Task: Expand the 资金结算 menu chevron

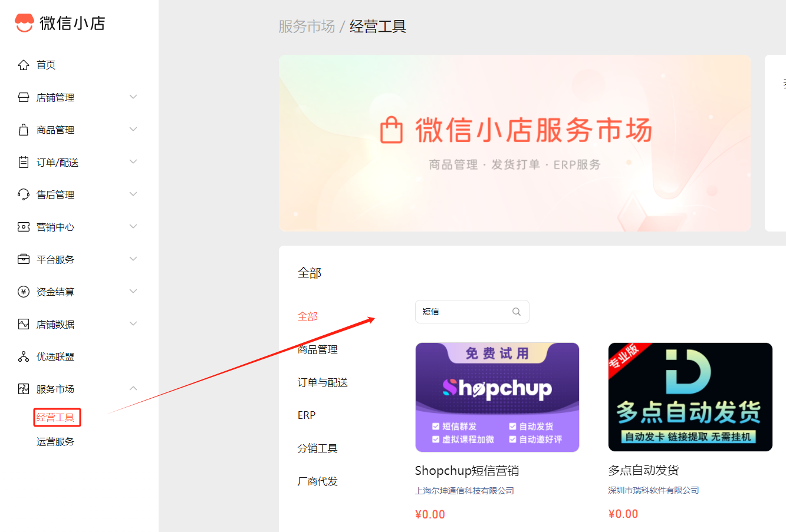Action: pyautogui.click(x=133, y=291)
